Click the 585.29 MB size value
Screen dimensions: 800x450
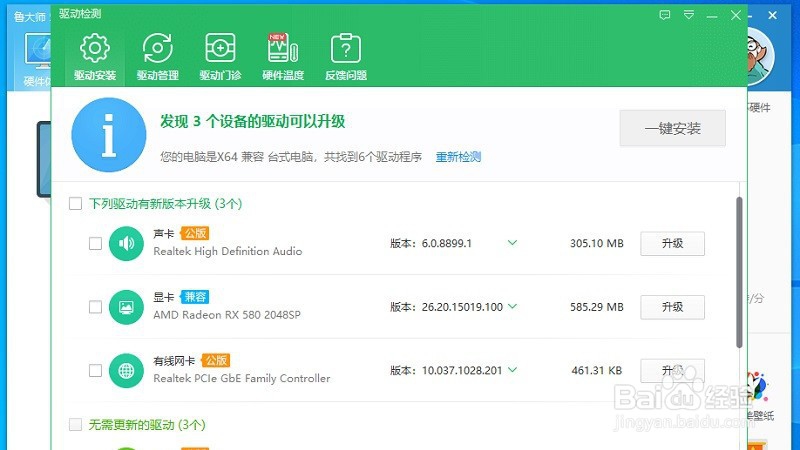click(x=597, y=307)
